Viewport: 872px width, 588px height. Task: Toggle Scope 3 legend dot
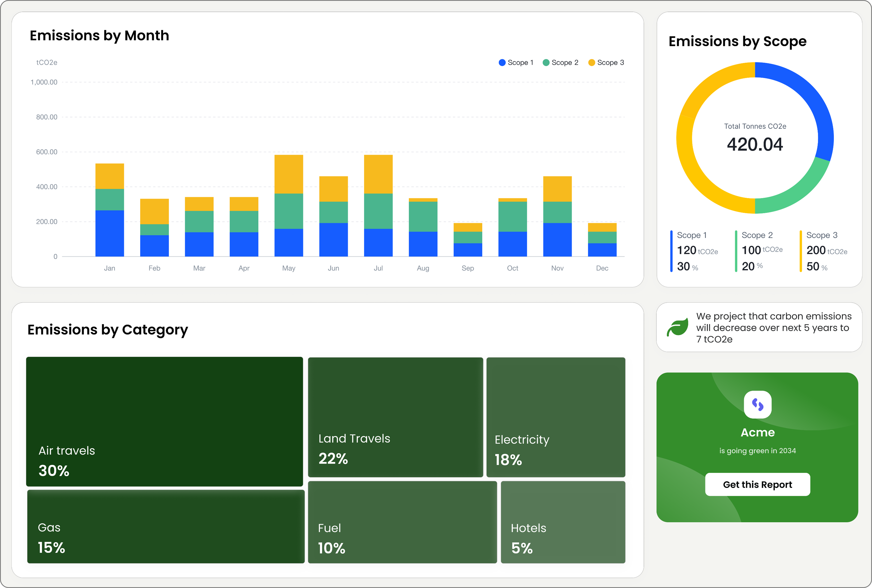592,63
